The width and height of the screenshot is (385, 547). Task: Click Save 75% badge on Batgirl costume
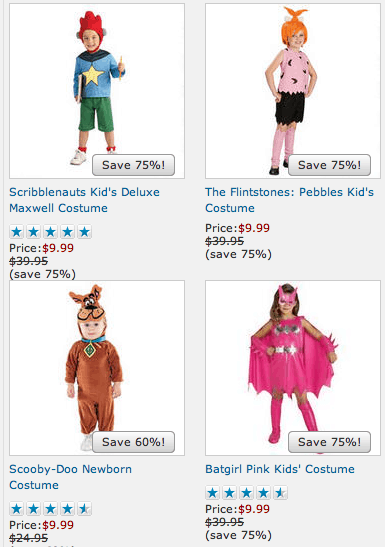pos(330,442)
